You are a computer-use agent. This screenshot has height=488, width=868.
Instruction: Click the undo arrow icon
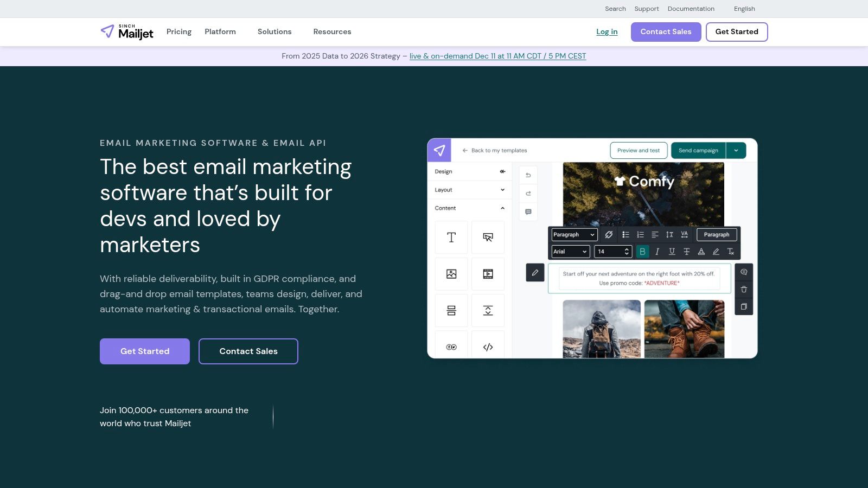[x=528, y=175]
